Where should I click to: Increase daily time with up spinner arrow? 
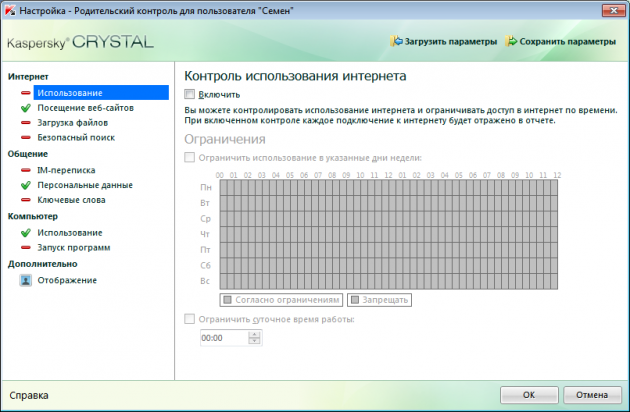point(254,334)
